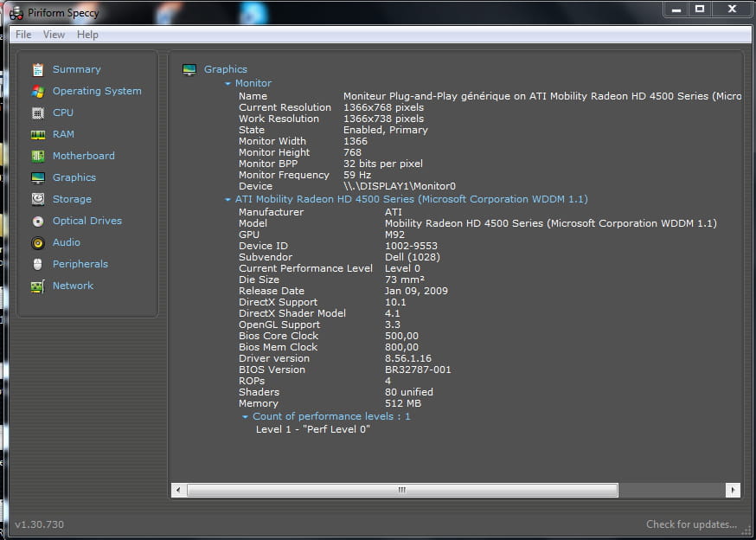
Task: Show the Optical Drives section
Action: point(87,221)
